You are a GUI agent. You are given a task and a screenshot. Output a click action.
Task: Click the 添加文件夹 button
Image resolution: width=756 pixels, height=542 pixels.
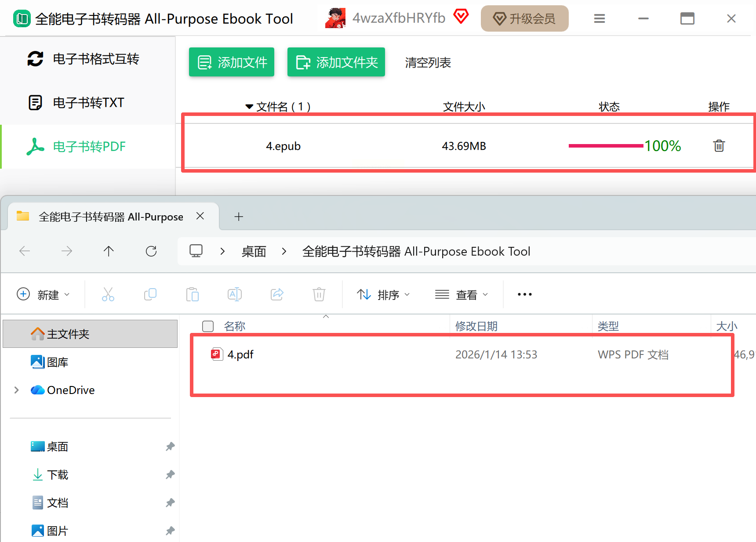coord(336,62)
